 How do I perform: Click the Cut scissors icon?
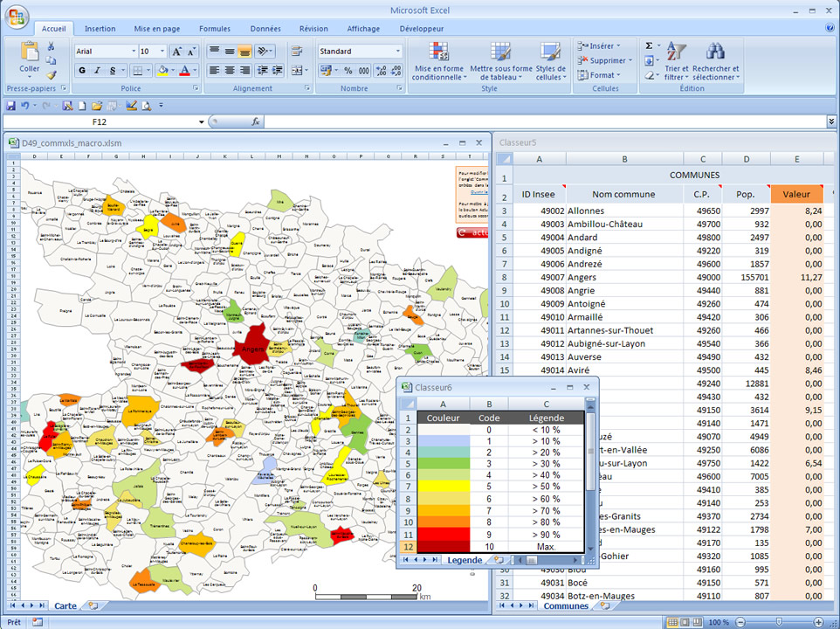click(51, 46)
